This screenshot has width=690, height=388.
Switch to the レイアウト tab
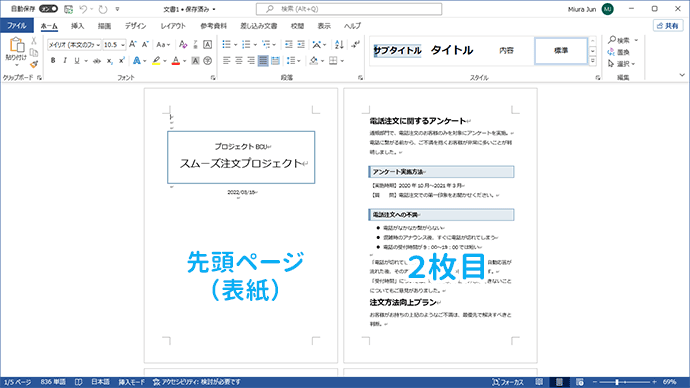(173, 26)
